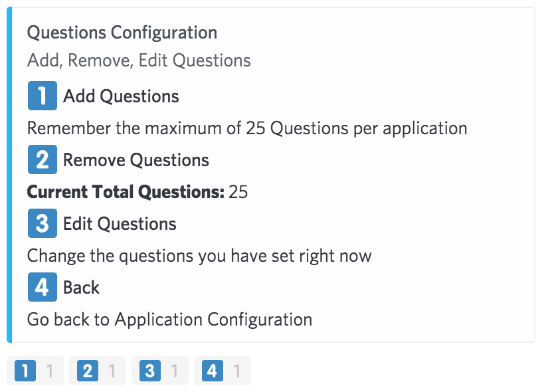Click the number 1 reaction emoji below the embed
Viewport: 542px width, 392px height.
pyautogui.click(x=25, y=371)
